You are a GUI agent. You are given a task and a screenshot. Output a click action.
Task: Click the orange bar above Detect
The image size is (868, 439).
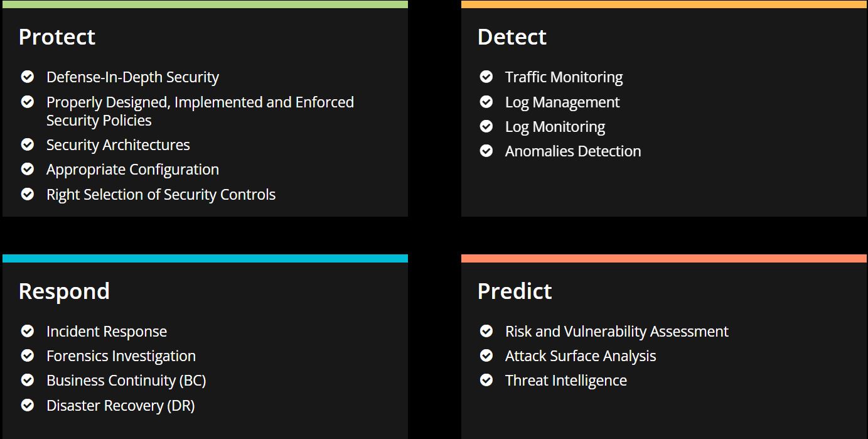pyautogui.click(x=664, y=4)
